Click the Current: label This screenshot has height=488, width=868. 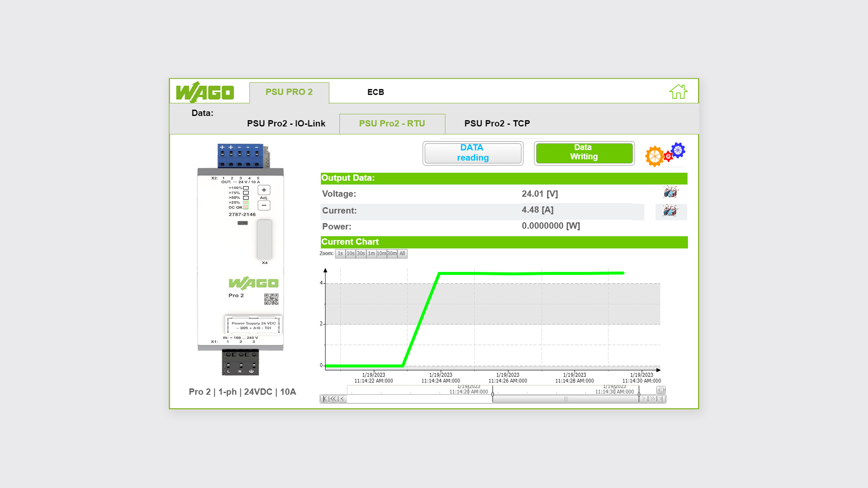[x=339, y=211]
